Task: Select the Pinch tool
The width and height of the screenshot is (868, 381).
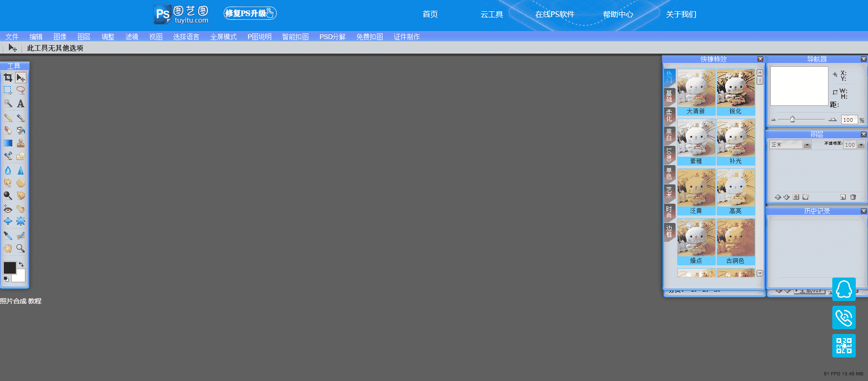Action: click(x=21, y=221)
